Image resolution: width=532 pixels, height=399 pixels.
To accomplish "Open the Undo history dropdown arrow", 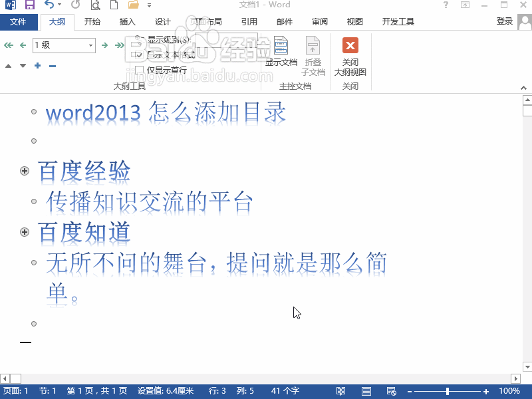I will (60, 5).
